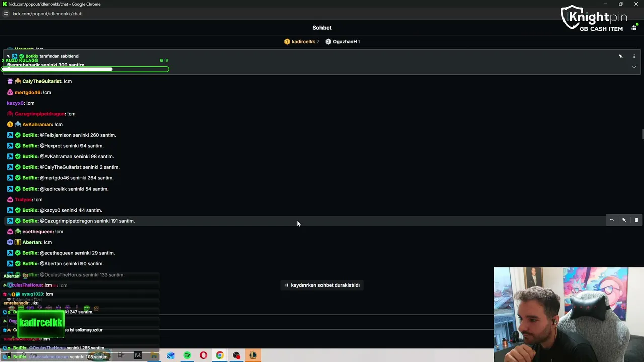
Task: Open Spotify from the taskbar
Action: pos(187,355)
